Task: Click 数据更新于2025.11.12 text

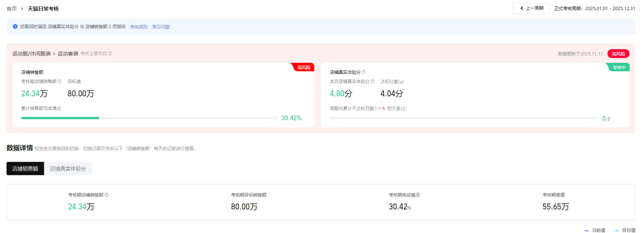Action: 580,54
